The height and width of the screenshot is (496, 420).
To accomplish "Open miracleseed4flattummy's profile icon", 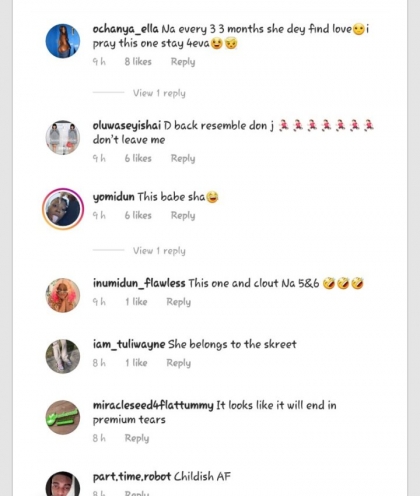I will tap(63, 417).
